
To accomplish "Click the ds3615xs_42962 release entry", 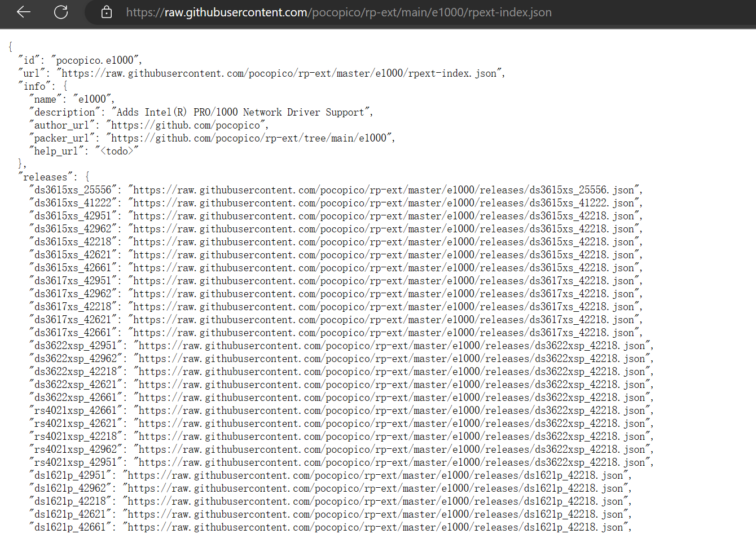I will 336,229.
